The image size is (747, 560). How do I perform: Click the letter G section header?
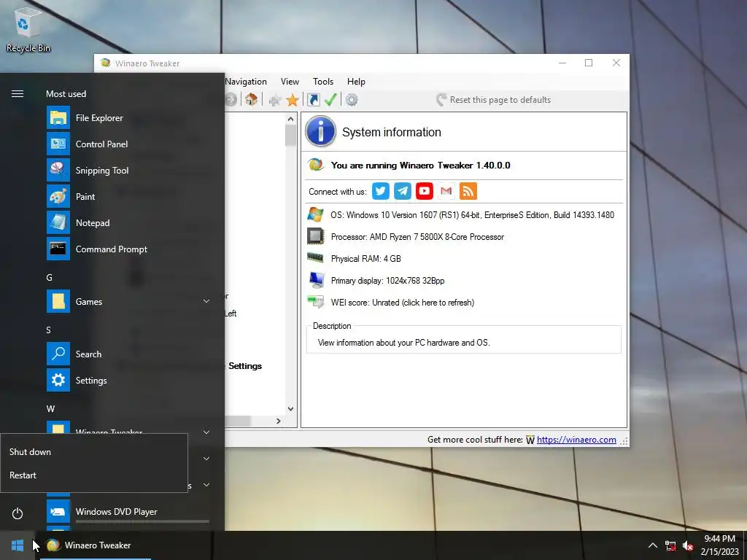click(49, 278)
